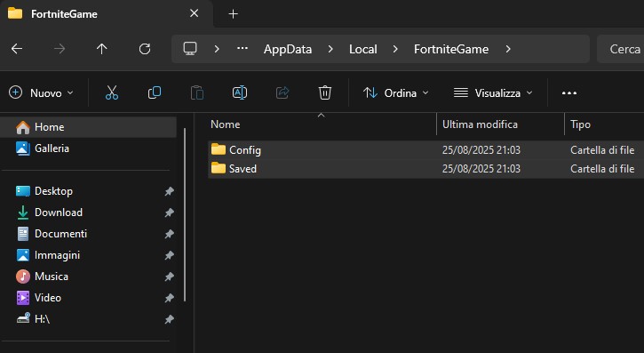Screen dimensions: 644x353
Task: Show hidden breadcrumb path with ellipsis
Action: tap(242, 49)
